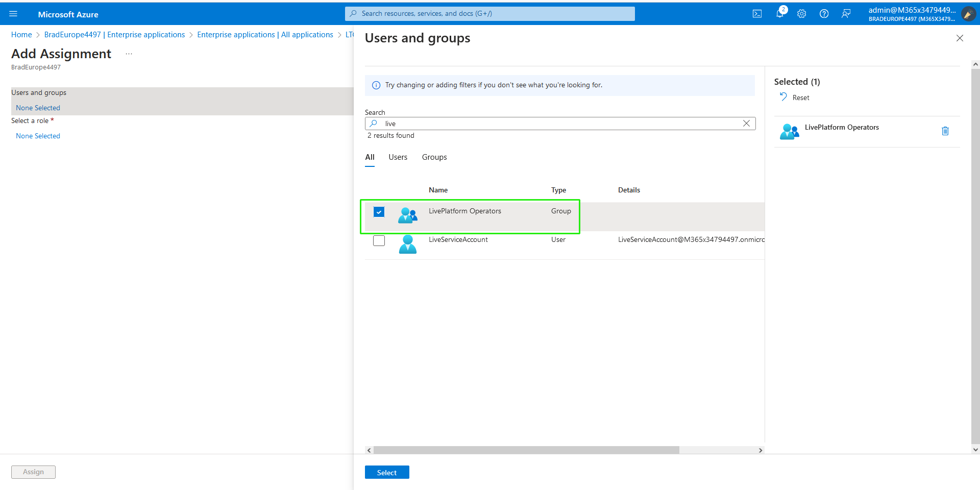Image resolution: width=980 pixels, height=490 pixels.
Task: Switch to the All tab
Action: pyautogui.click(x=370, y=157)
